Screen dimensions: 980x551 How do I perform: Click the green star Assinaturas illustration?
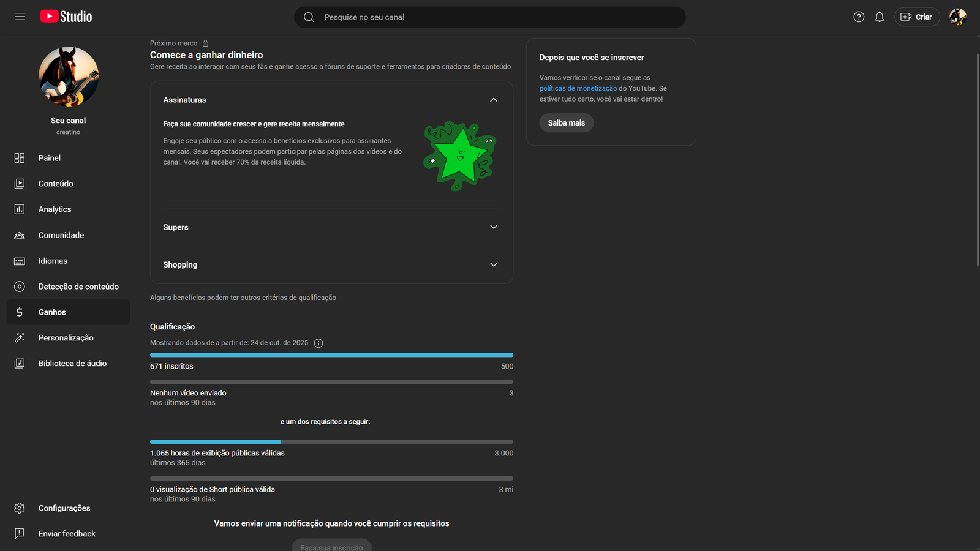point(460,156)
